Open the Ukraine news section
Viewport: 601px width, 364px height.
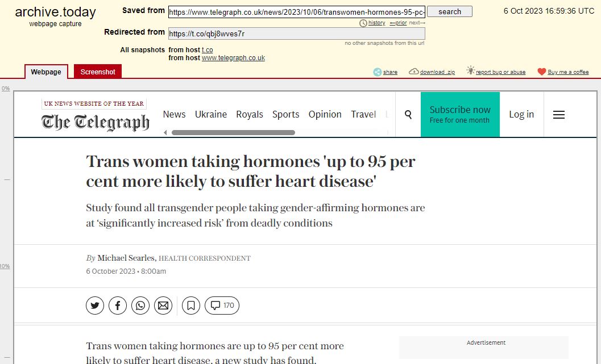pyautogui.click(x=211, y=114)
